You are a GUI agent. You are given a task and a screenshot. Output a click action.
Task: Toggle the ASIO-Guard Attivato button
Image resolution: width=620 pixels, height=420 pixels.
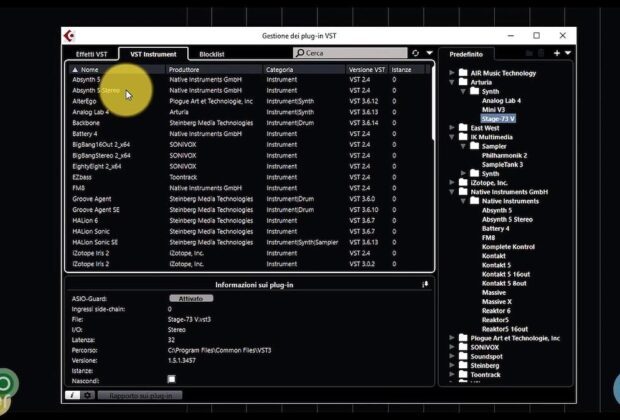click(x=191, y=298)
